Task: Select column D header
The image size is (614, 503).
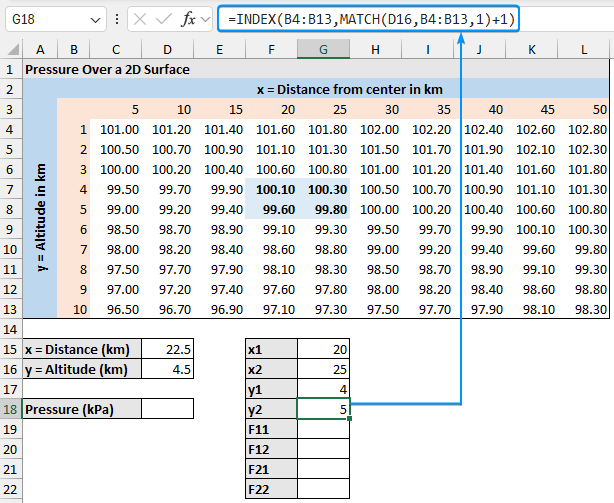Action: tap(168, 49)
